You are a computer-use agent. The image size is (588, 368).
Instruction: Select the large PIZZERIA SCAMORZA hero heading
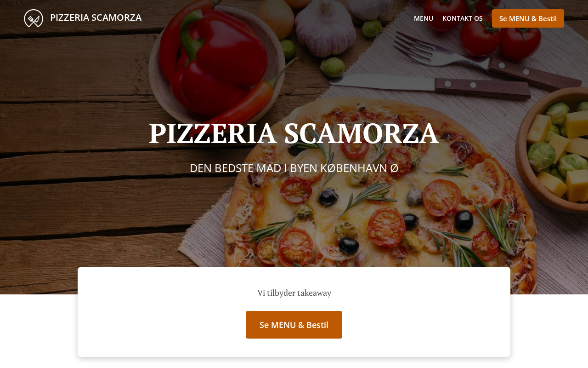[x=294, y=133]
